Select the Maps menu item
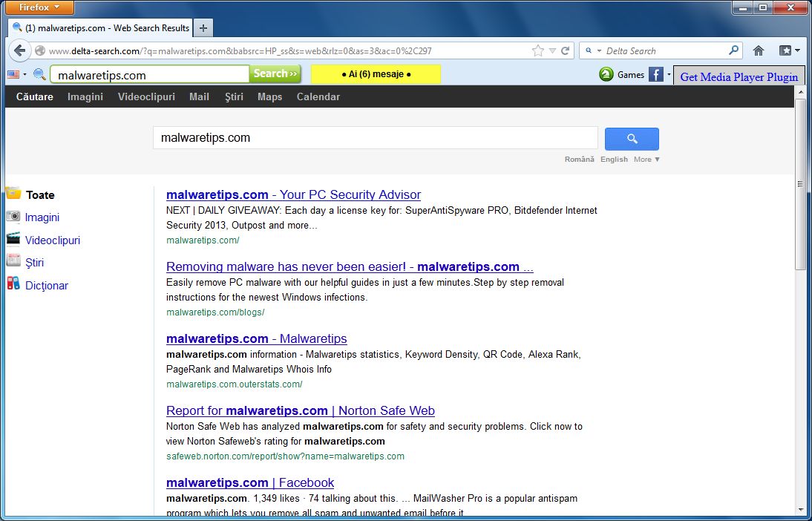The width and height of the screenshot is (812, 521). [269, 96]
